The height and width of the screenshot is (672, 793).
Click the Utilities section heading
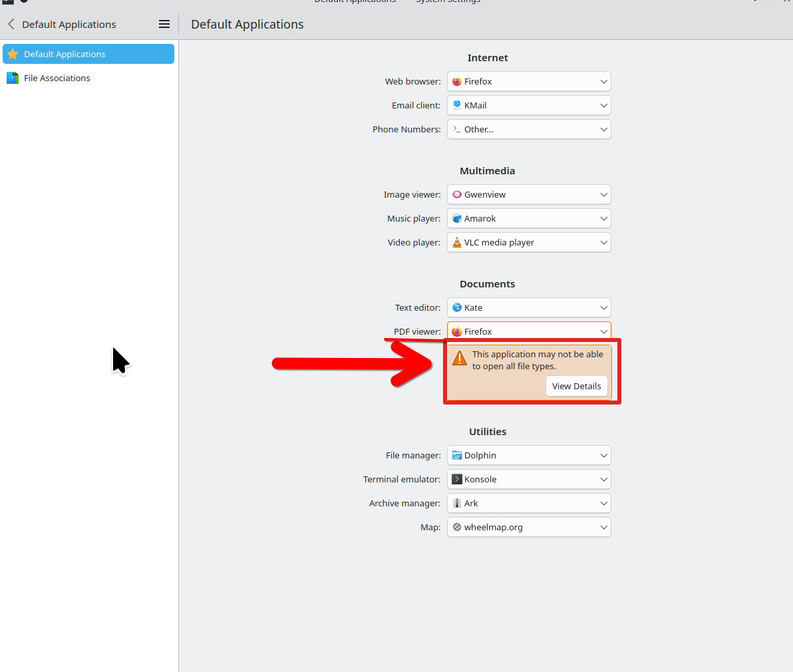pyautogui.click(x=488, y=432)
